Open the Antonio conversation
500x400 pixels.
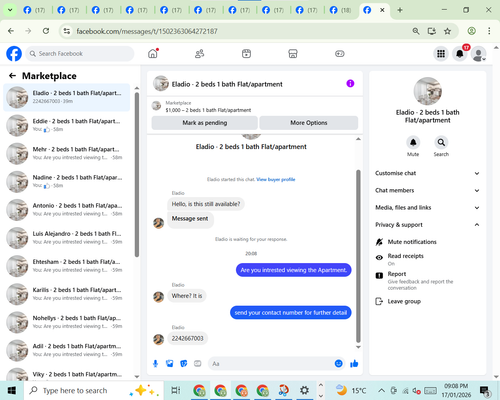[67, 210]
